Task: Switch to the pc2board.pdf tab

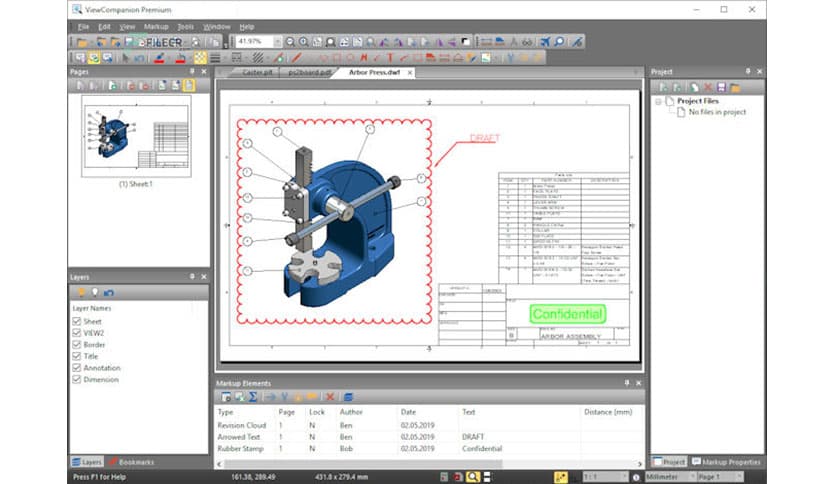Action: [309, 73]
